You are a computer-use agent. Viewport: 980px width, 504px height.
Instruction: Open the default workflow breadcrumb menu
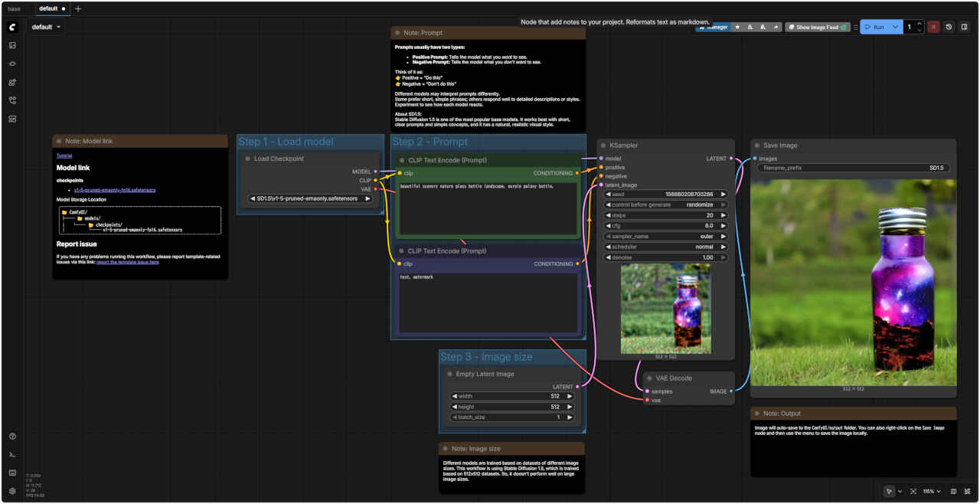coord(46,27)
